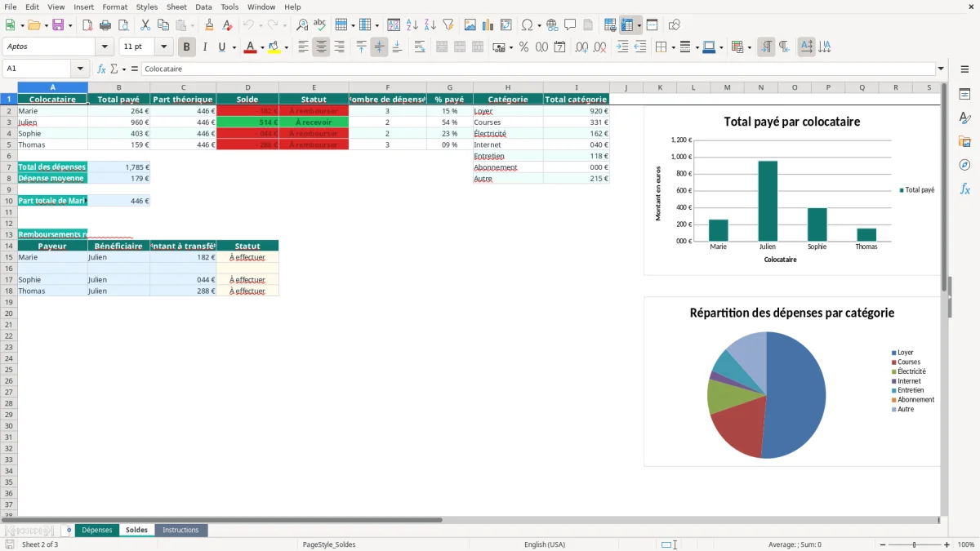Toggle Align Right
The width and height of the screenshot is (980, 551).
click(x=339, y=47)
